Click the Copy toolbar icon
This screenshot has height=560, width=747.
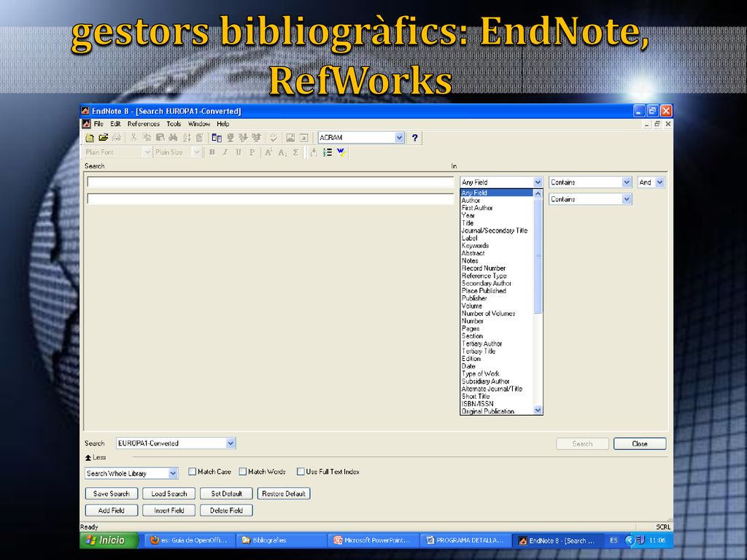(147, 138)
